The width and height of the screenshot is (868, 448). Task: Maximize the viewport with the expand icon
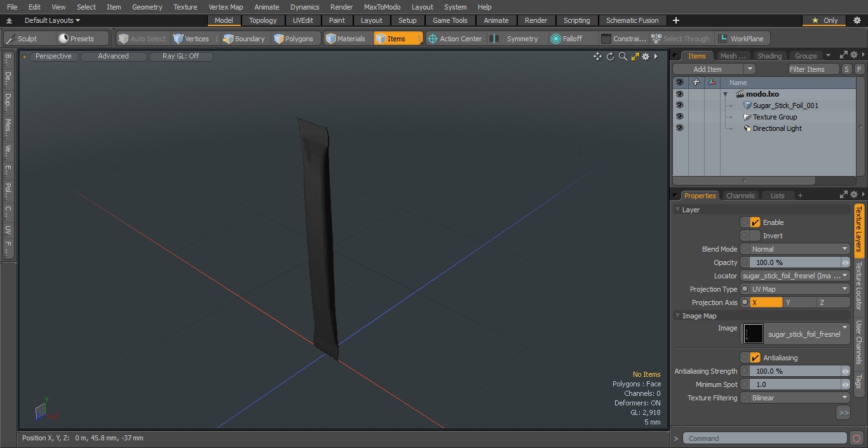(x=635, y=57)
